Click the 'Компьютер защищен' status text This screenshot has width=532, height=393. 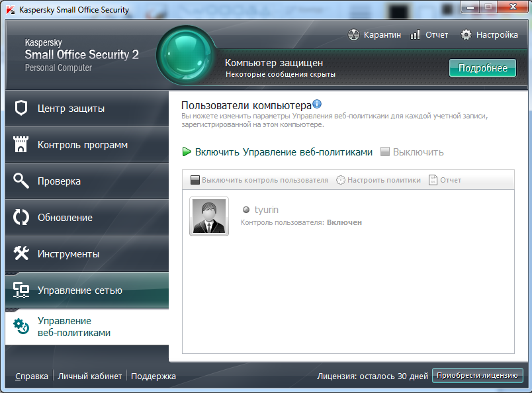point(274,63)
